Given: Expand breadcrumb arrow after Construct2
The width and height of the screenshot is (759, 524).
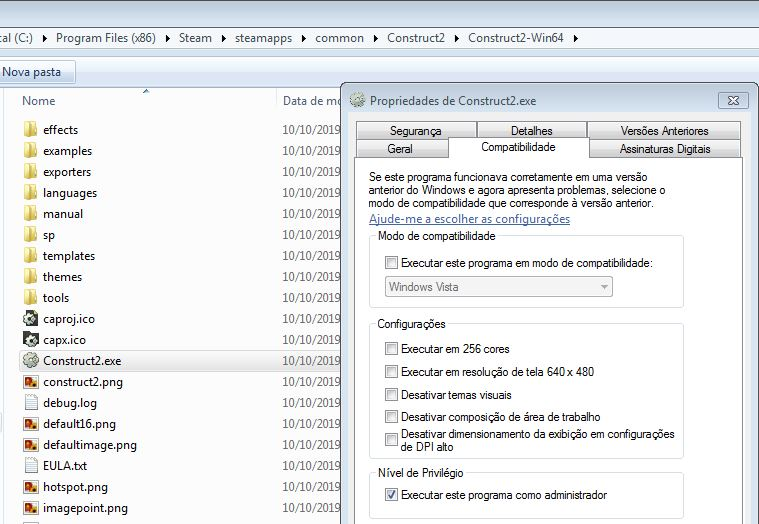Looking at the screenshot, I should click(456, 38).
